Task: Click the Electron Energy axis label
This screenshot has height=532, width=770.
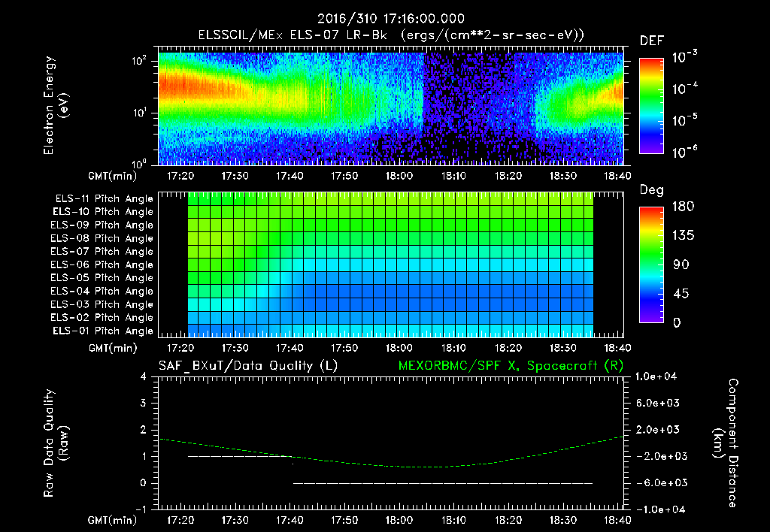Action: pyautogui.click(x=55, y=105)
